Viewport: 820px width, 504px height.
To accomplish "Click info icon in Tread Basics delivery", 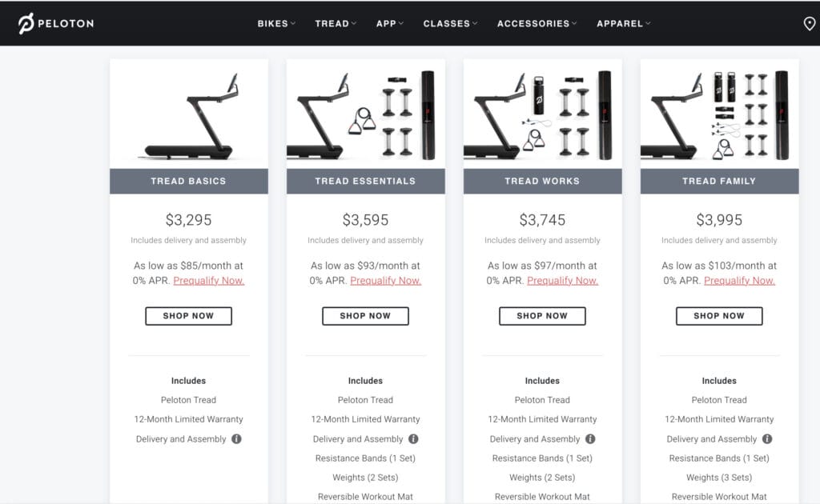I will coord(236,438).
